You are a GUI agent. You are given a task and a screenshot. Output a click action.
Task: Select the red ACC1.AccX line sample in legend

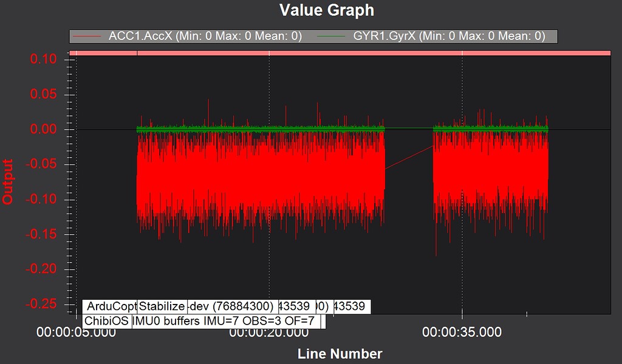coord(90,36)
